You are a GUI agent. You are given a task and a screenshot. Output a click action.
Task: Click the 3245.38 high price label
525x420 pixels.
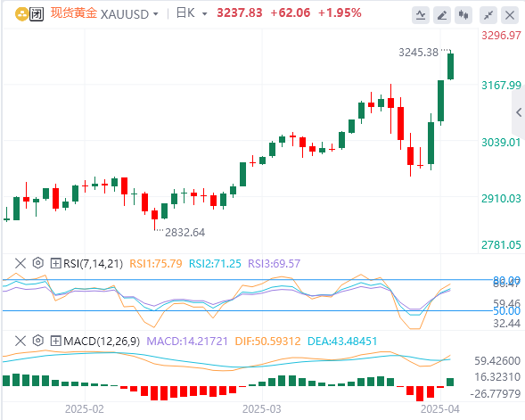[x=419, y=53]
